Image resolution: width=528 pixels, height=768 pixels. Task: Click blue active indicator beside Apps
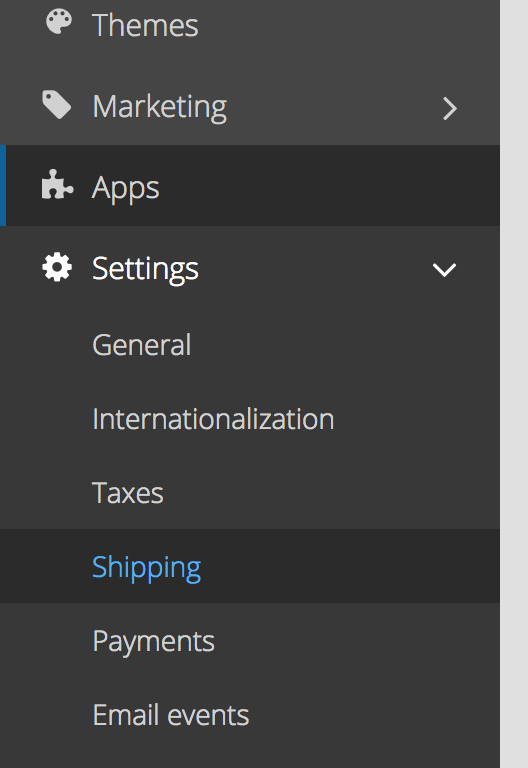pyautogui.click(x=3, y=185)
